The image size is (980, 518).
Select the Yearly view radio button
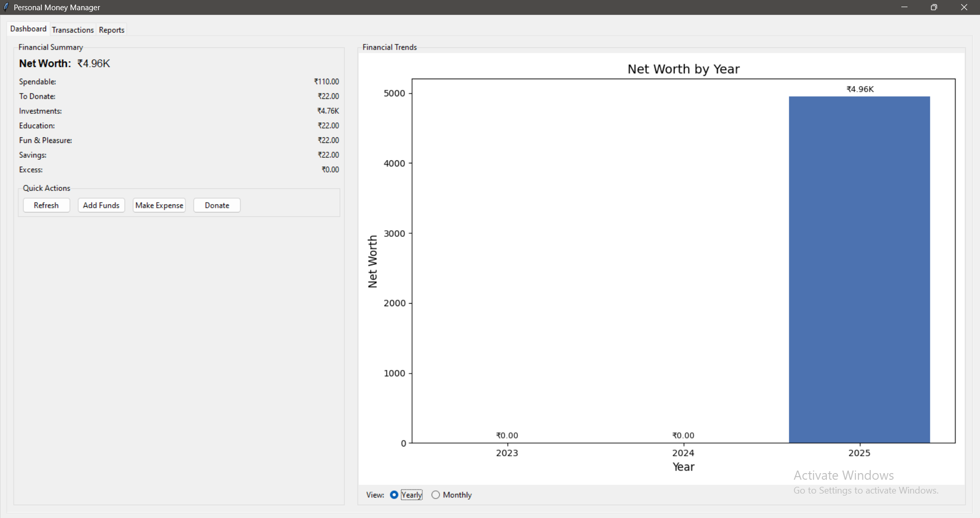point(394,495)
